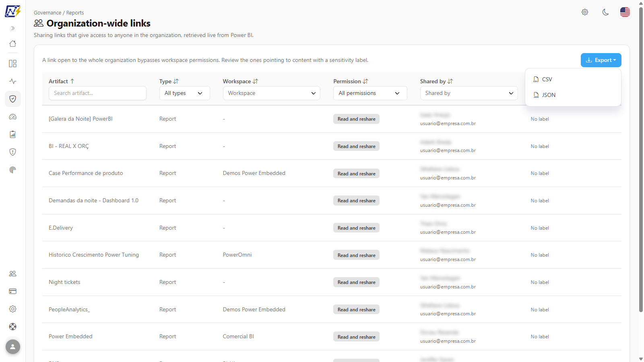Image resolution: width=644 pixels, height=362 pixels.
Task: Choose JSON from the export menu
Action: (x=573, y=95)
